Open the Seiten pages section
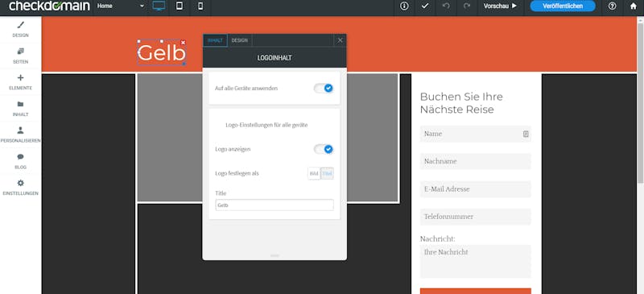 (x=21, y=56)
